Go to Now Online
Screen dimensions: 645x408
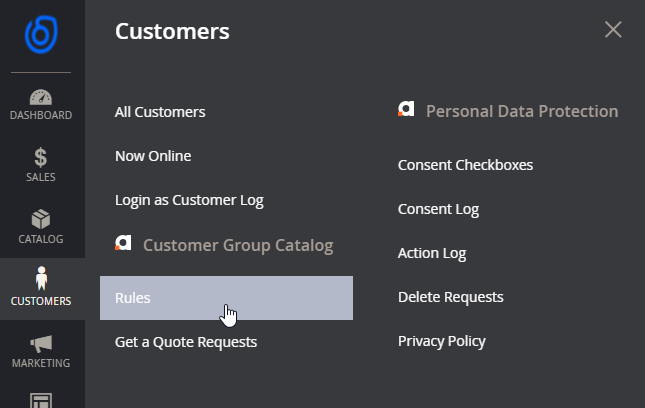[153, 156]
